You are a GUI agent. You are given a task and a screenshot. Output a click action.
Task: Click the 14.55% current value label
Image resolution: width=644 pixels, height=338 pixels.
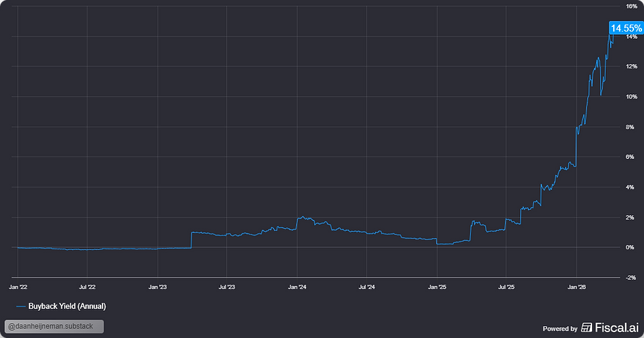click(x=626, y=28)
